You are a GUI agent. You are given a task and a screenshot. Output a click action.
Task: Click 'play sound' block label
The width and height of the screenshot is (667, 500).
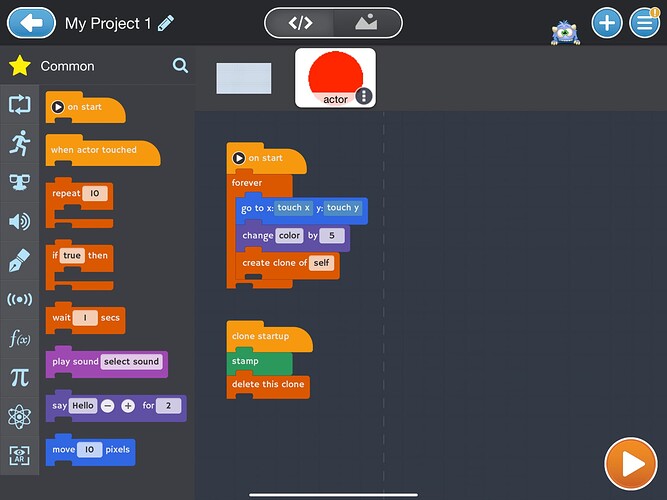tap(75, 362)
